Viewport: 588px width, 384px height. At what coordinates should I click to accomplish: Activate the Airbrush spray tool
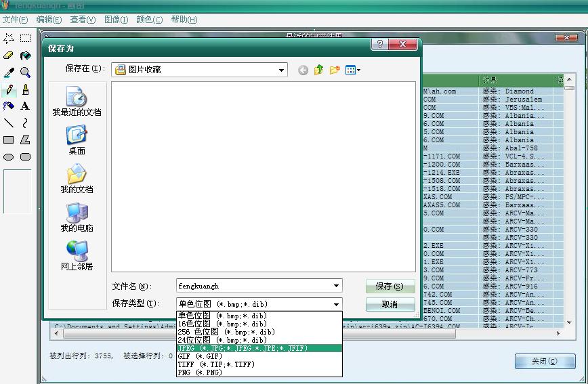tap(9, 106)
